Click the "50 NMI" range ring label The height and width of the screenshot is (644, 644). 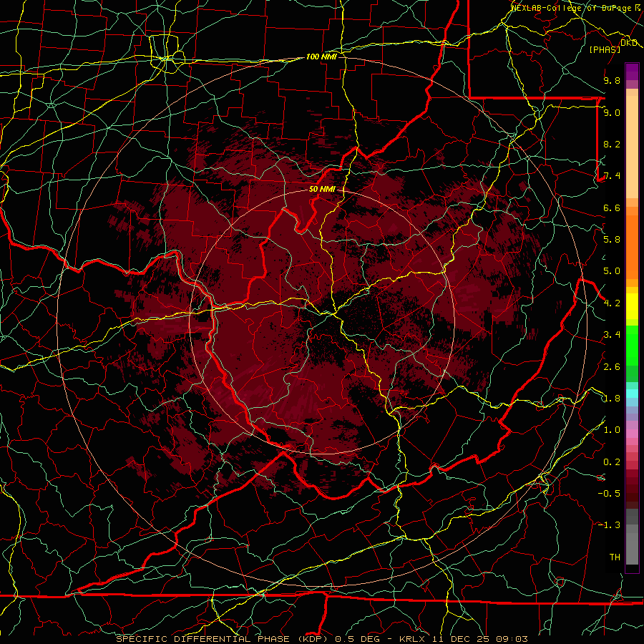click(322, 189)
